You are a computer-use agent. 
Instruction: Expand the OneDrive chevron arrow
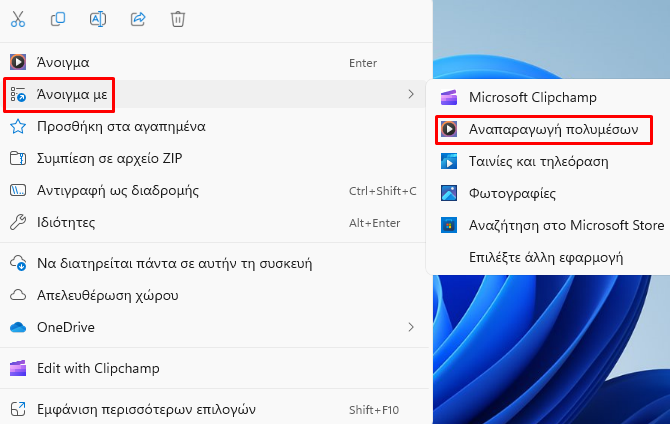(411, 327)
